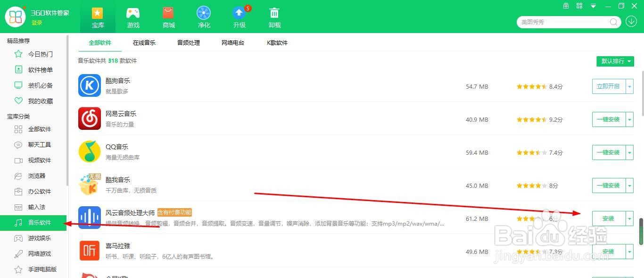
Task: Click the grid layout icon in title bar
Action: (x=566, y=6)
